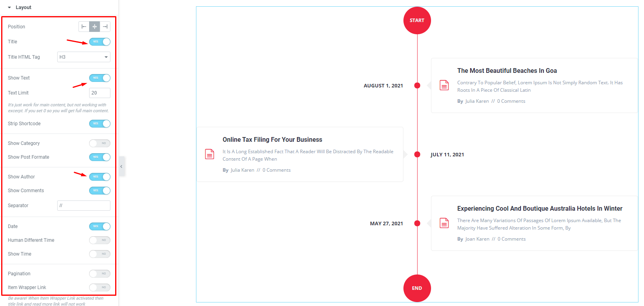This screenshot has height=306, width=644.
Task: Click the July 11 timeline dot
Action: point(417,154)
